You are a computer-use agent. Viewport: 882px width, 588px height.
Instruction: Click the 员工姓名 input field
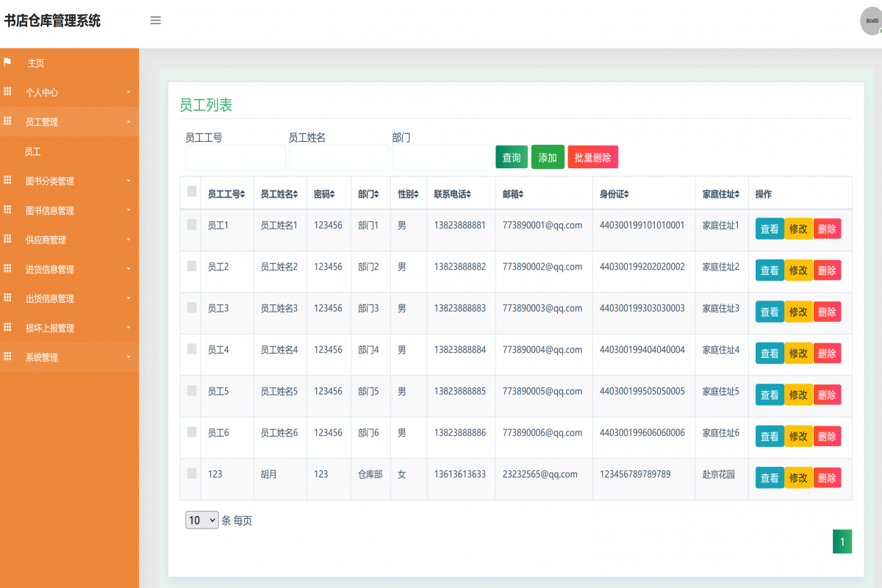pos(338,157)
